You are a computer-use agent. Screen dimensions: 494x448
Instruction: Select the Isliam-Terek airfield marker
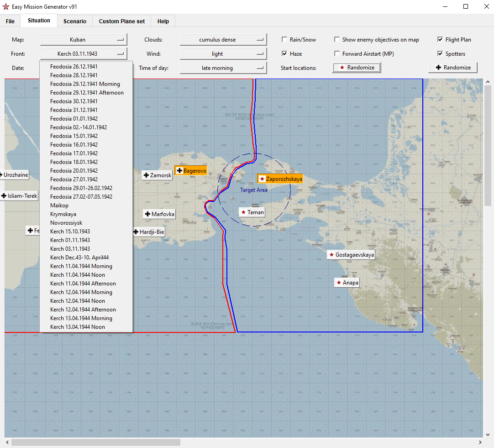[19, 196]
